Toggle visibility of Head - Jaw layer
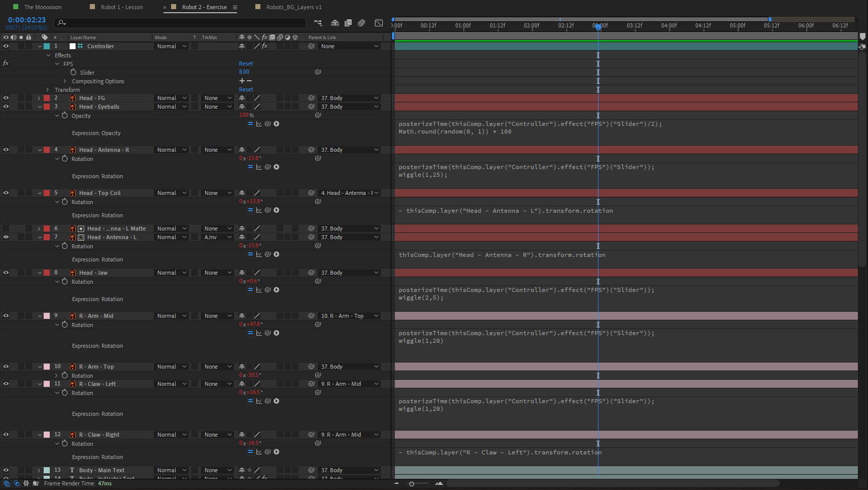868x490 pixels. pos(6,273)
